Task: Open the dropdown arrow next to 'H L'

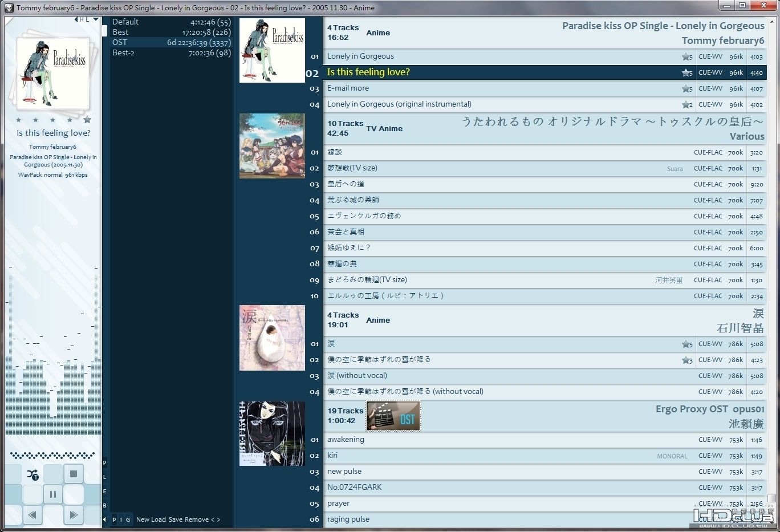Action: coord(96,19)
